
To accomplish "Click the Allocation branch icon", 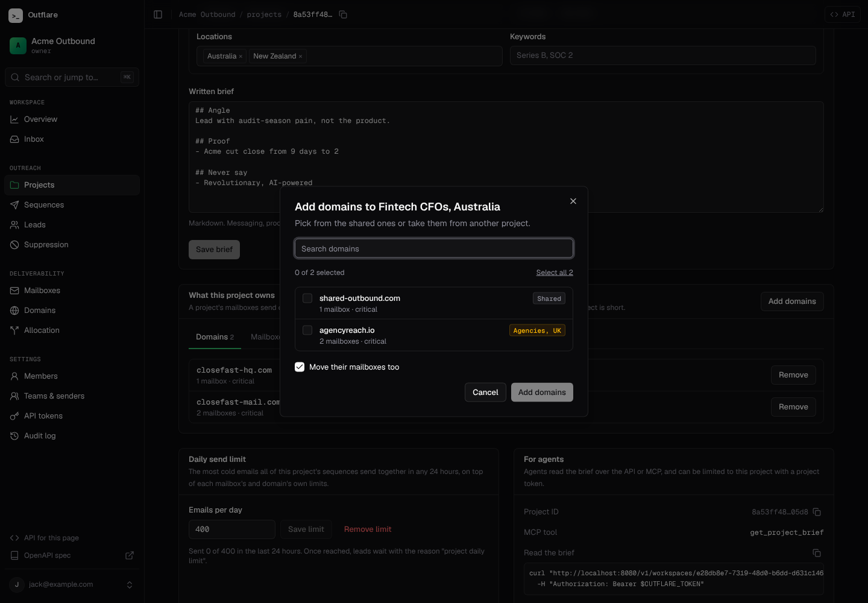I will tap(14, 330).
